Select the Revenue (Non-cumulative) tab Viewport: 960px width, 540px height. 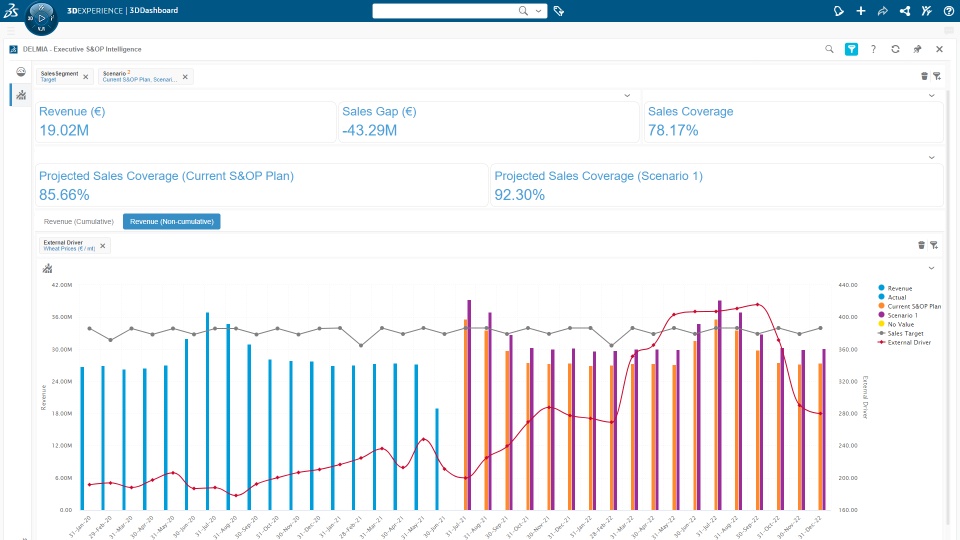coord(171,222)
